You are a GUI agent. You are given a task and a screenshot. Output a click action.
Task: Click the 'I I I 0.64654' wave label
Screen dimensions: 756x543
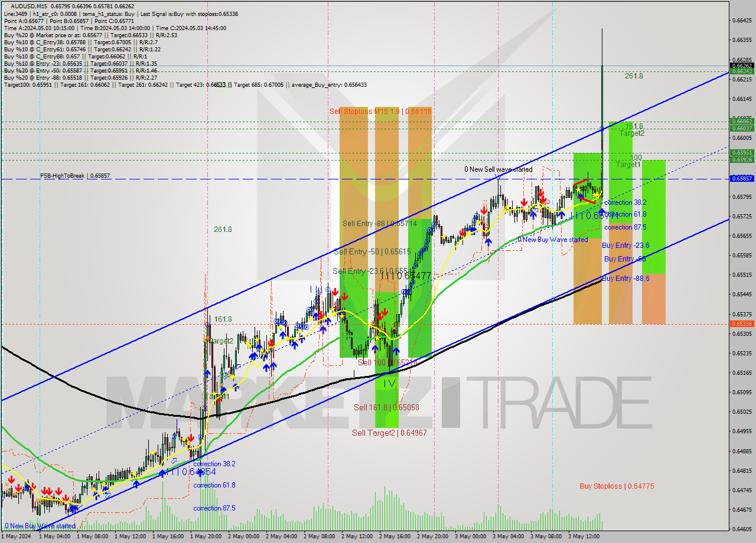click(x=190, y=472)
